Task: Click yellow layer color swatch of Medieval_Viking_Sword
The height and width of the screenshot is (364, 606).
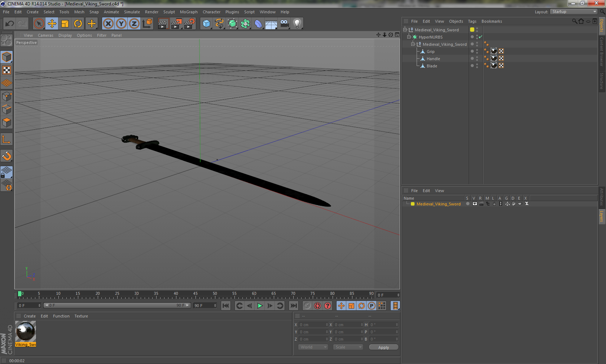Action: click(413, 204)
